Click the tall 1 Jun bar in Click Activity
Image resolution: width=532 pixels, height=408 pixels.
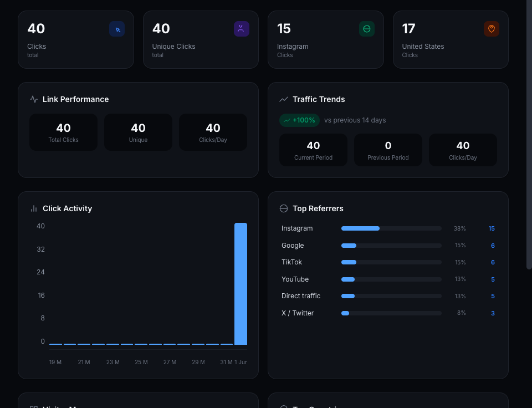(x=241, y=284)
